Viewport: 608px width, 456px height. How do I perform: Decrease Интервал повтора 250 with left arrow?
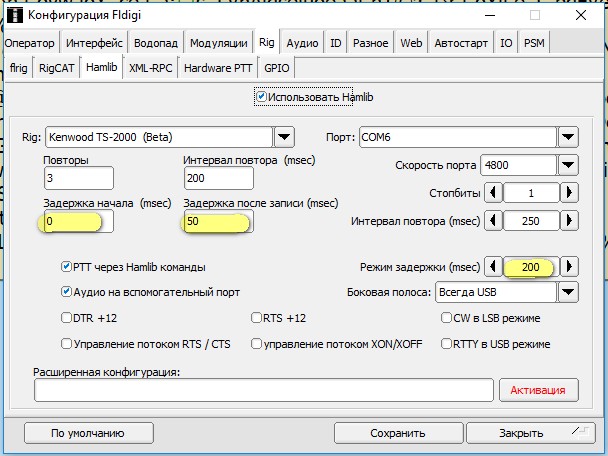point(492,221)
